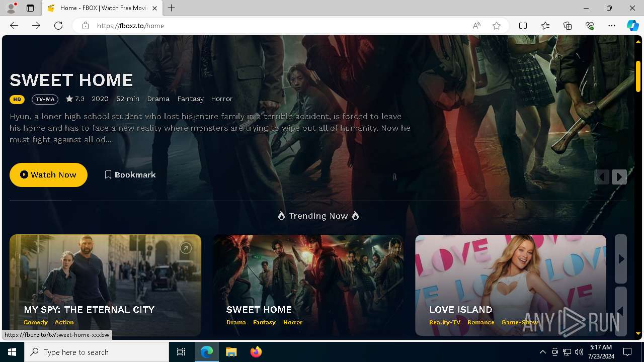This screenshot has height=362, width=644.
Task: Click the Edge profile icon
Action: point(11,8)
